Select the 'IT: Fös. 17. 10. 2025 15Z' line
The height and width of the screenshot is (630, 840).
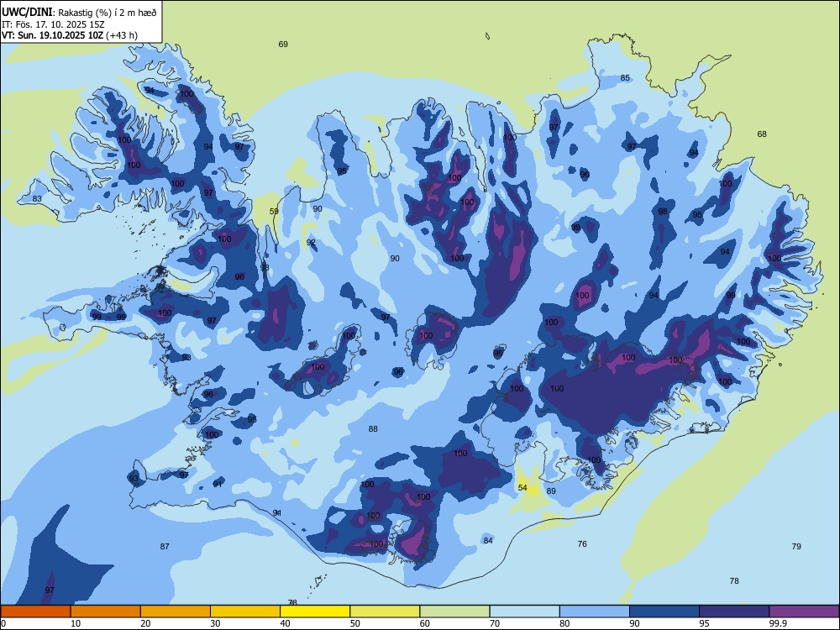[x=52, y=24]
